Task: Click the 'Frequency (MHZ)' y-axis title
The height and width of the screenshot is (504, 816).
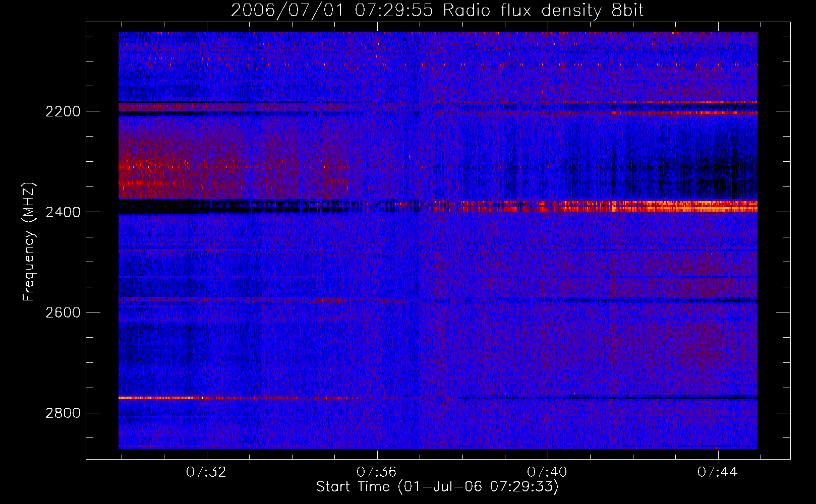Action: click(x=29, y=242)
